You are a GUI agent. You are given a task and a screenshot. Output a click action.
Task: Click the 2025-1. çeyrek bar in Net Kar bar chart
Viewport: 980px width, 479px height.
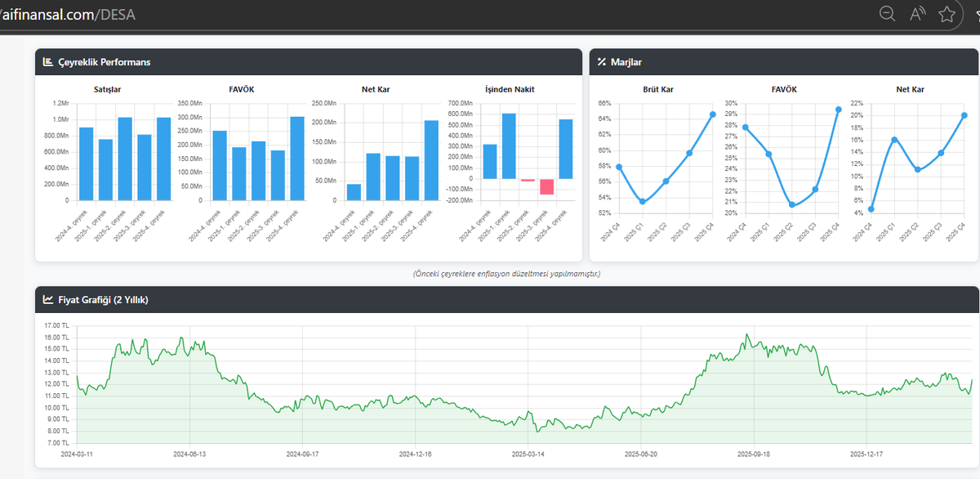point(373,177)
